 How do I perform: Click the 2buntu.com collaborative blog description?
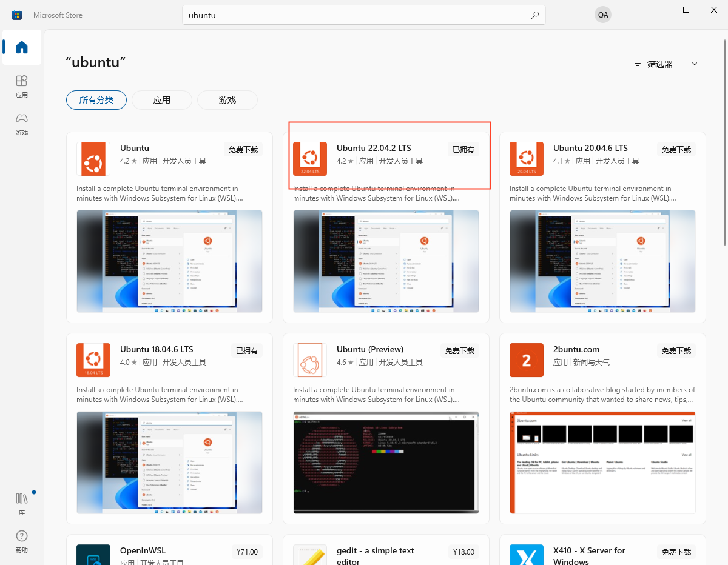point(602,395)
